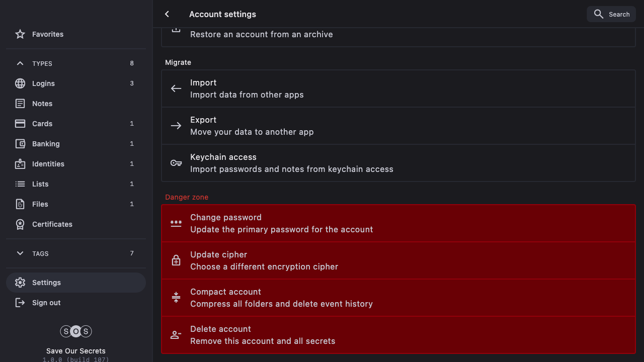Open Notes in the sidebar
This screenshot has width=644, height=362.
click(42, 104)
